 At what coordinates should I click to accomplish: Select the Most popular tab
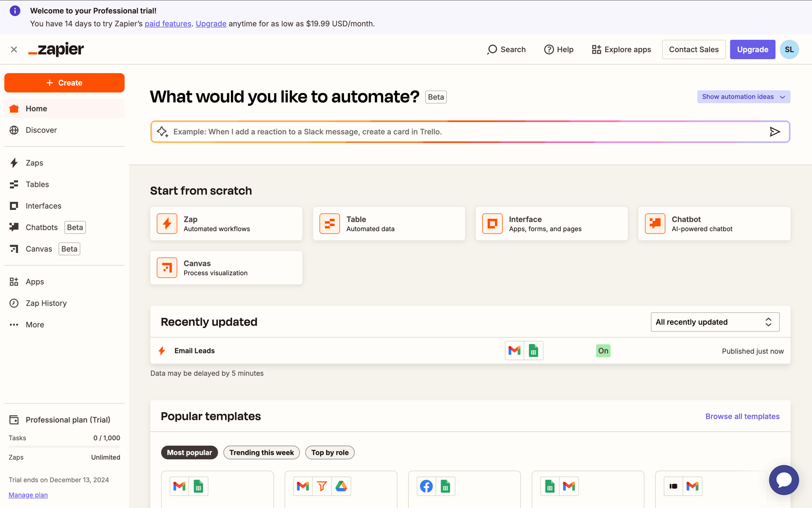189,453
